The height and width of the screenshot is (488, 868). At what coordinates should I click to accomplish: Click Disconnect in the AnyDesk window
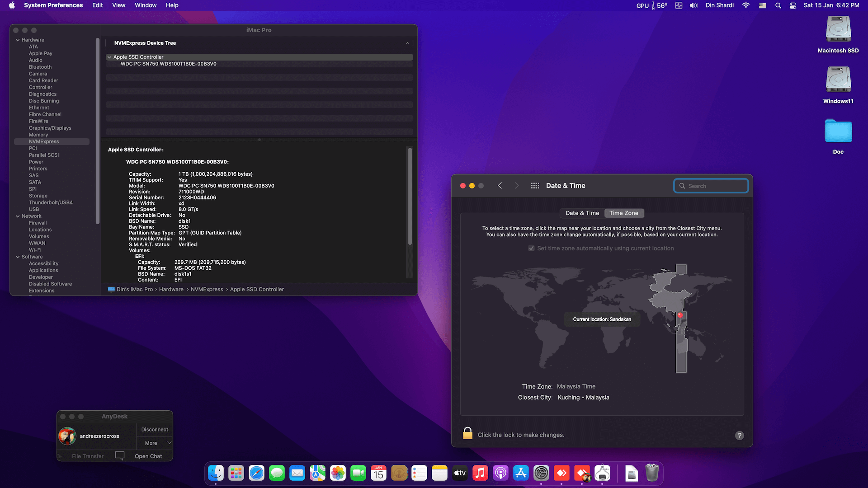pos(155,430)
